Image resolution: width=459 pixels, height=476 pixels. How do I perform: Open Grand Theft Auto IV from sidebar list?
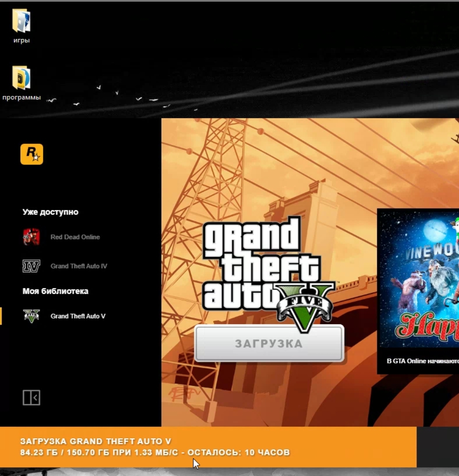click(x=79, y=266)
